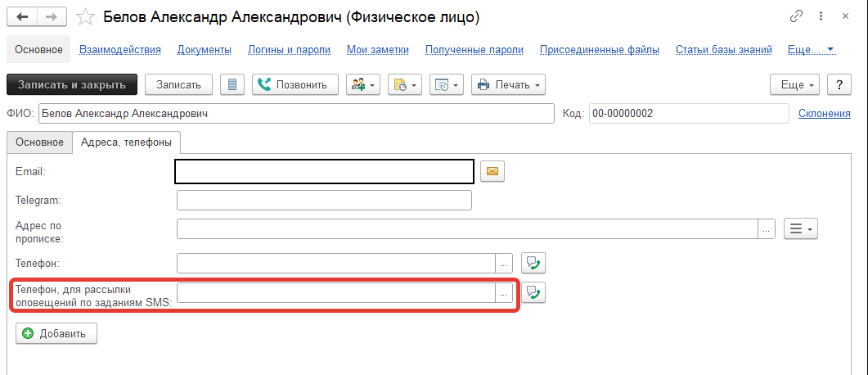Open the people icon dropdown
Image resolution: width=868 pixels, height=375 pixels.
(362, 85)
